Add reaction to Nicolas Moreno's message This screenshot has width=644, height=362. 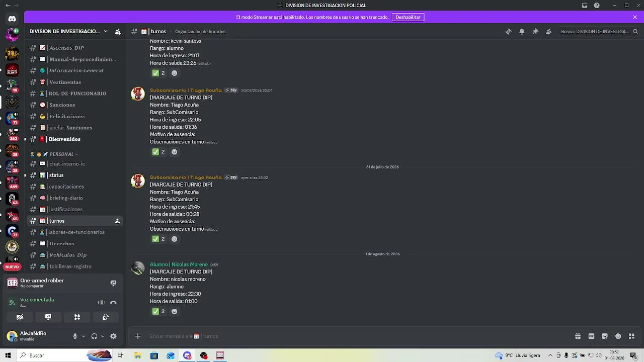click(x=174, y=311)
